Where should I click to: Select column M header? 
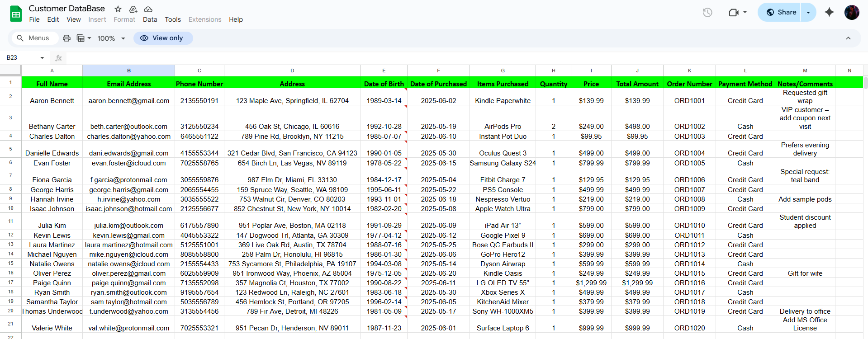pos(805,71)
